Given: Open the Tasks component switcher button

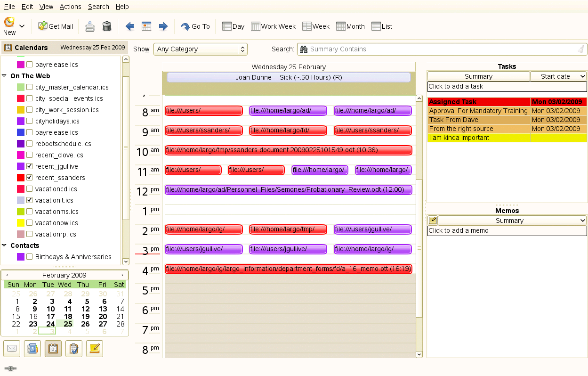Looking at the screenshot, I should tap(74, 349).
